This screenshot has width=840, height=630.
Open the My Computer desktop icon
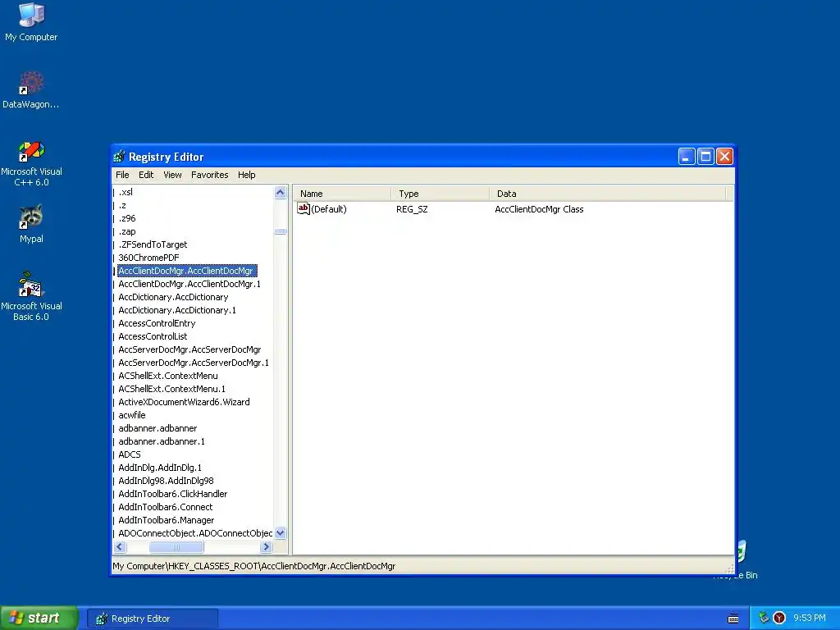pyautogui.click(x=31, y=21)
